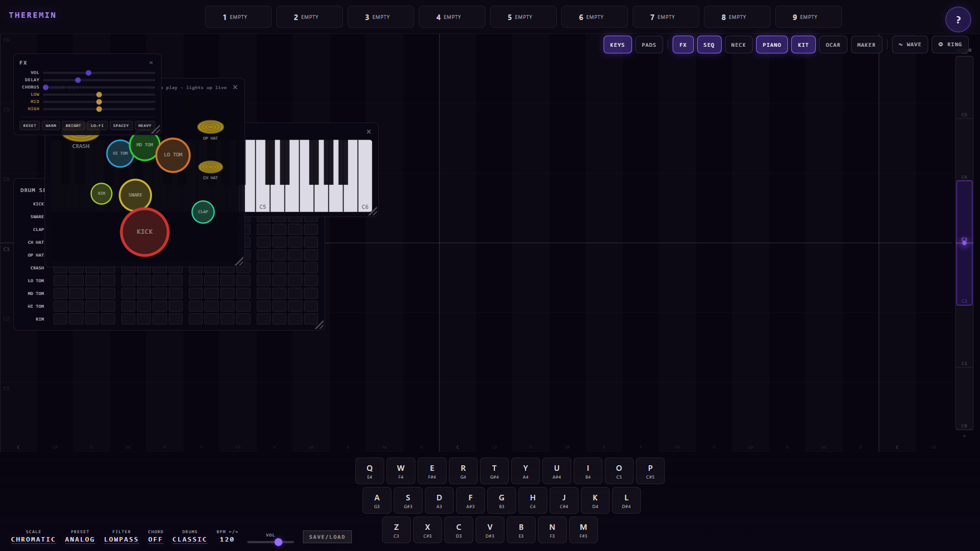Close the FX panel
The width and height of the screenshot is (980, 551).
coord(151,62)
